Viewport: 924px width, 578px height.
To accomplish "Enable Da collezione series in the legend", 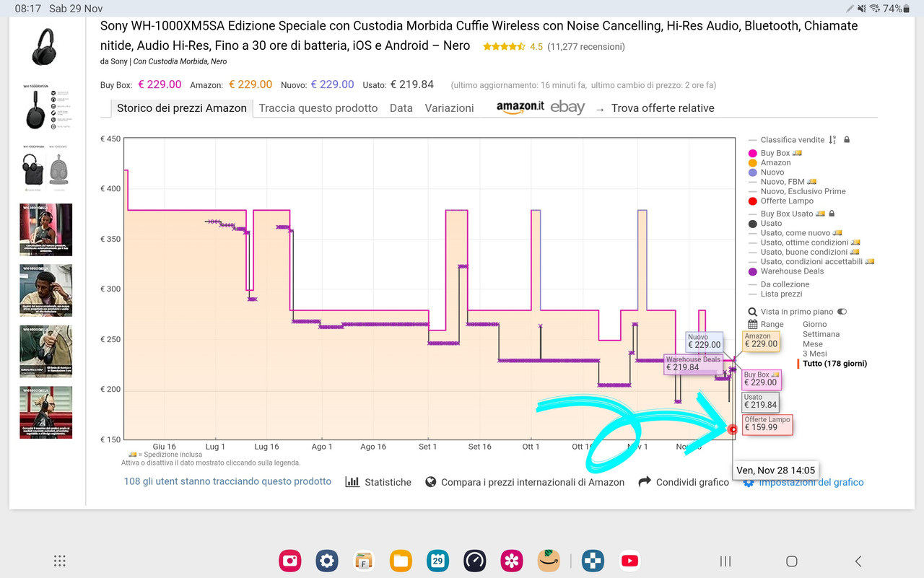I will (x=779, y=284).
